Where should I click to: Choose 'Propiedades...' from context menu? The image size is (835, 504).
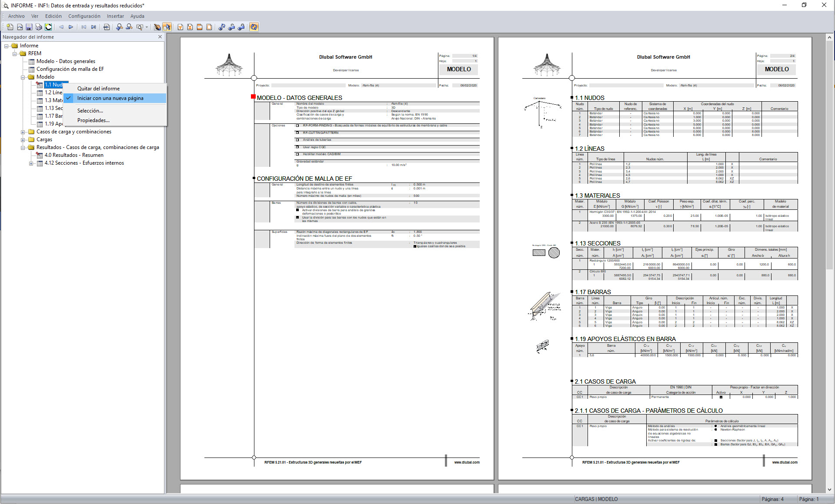point(115,120)
